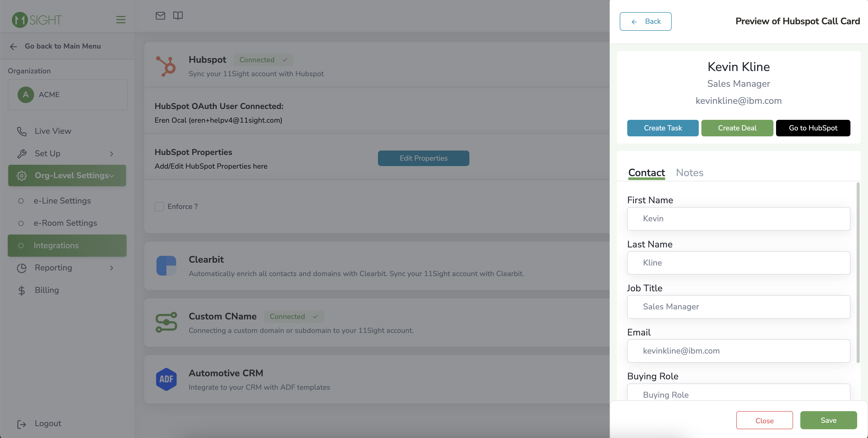Click the ACME organization avatar

click(26, 95)
